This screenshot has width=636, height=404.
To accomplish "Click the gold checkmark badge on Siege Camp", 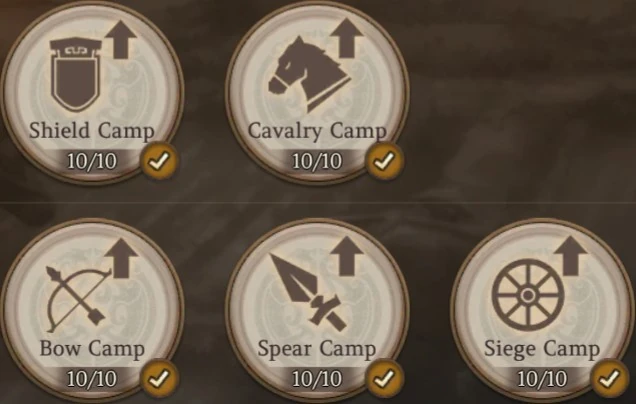I will [x=609, y=378].
